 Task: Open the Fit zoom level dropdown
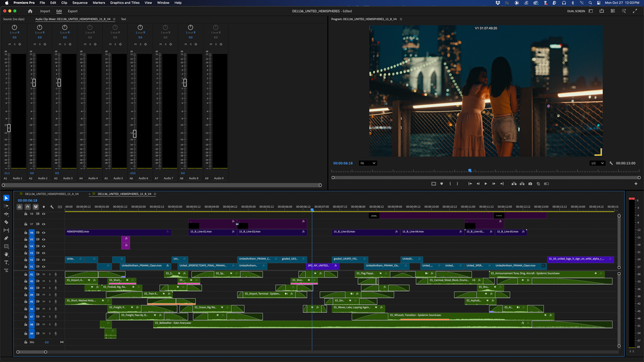(x=368, y=163)
